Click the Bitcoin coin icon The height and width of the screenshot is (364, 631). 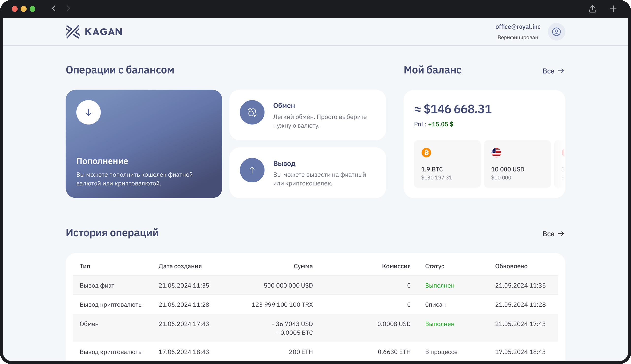pyautogui.click(x=426, y=152)
